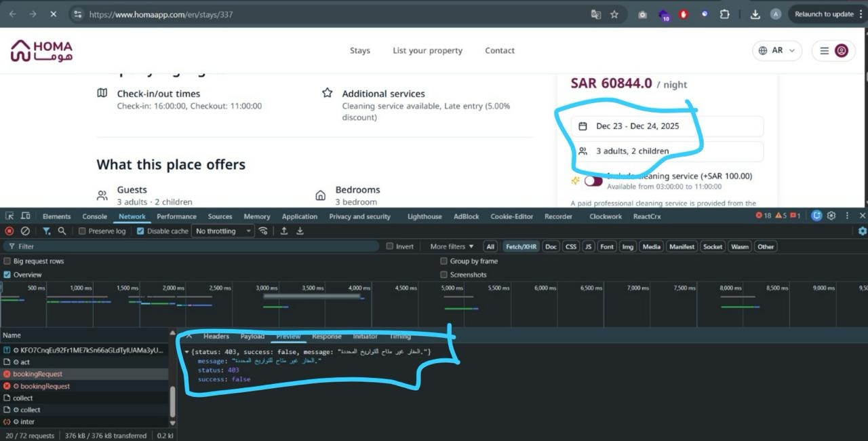Click Relaunch to update button
The width and height of the screenshot is (868, 441).
click(824, 14)
